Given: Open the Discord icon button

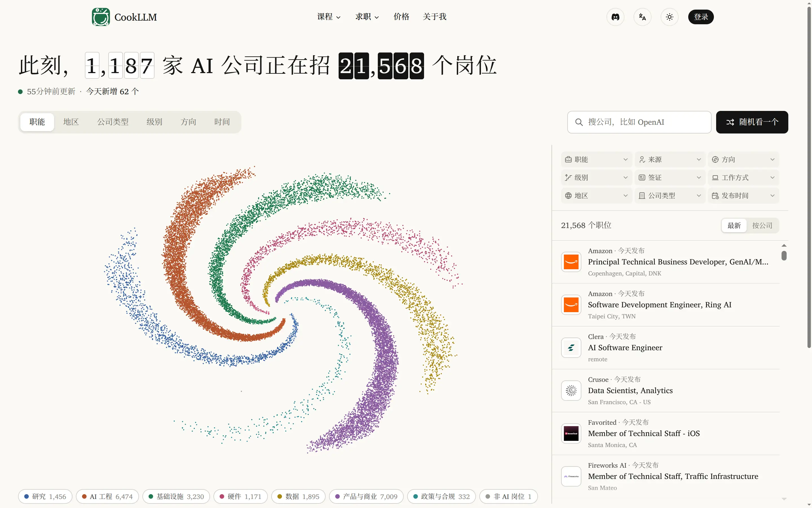Looking at the screenshot, I should [x=615, y=17].
